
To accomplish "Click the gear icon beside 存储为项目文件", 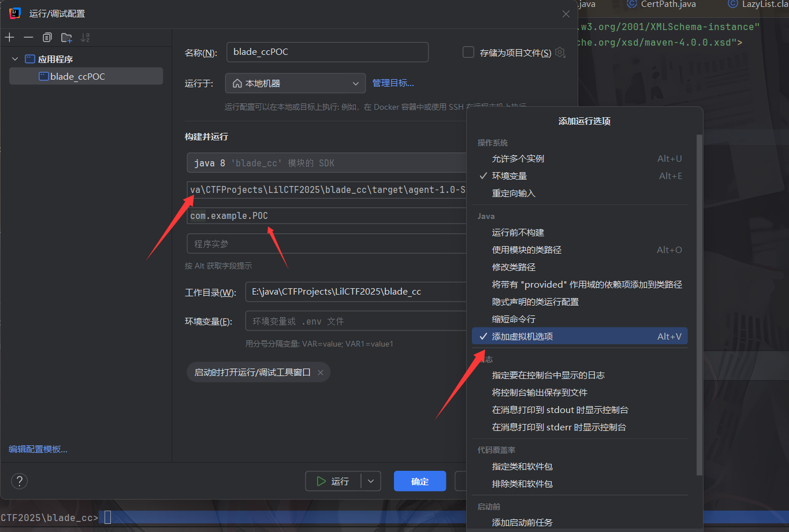I will pos(560,53).
